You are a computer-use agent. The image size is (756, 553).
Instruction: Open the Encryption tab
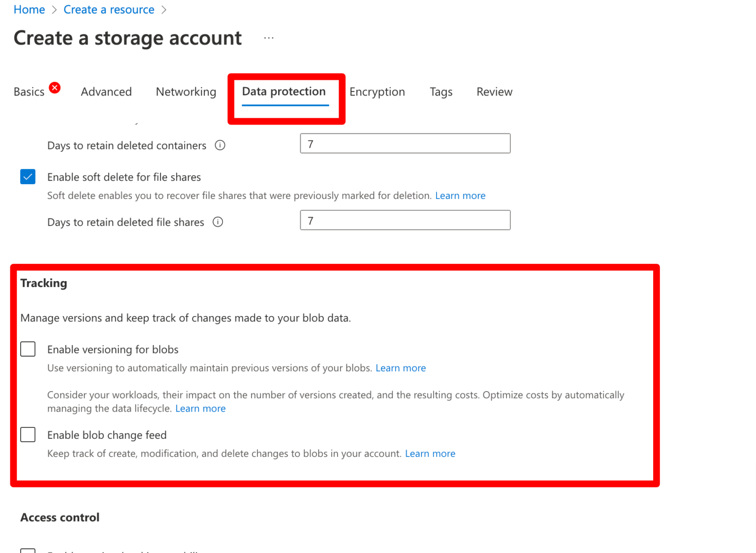[x=377, y=92]
